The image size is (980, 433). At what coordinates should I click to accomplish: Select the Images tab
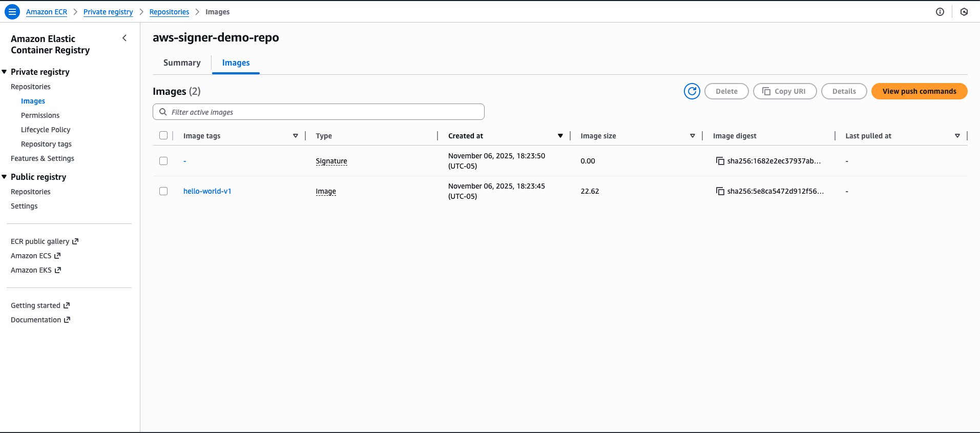point(236,63)
